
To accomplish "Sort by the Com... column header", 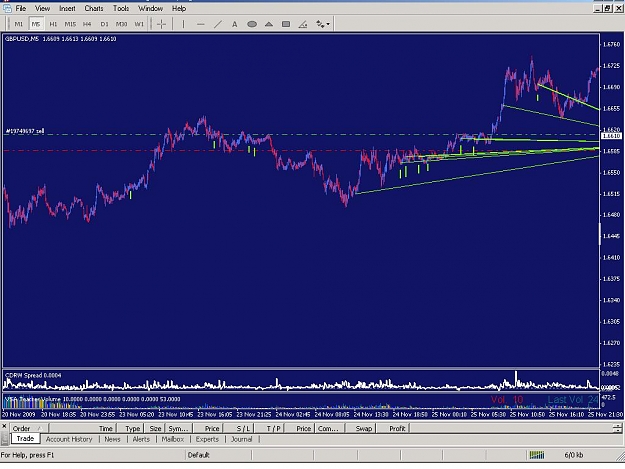I will (328, 429).
